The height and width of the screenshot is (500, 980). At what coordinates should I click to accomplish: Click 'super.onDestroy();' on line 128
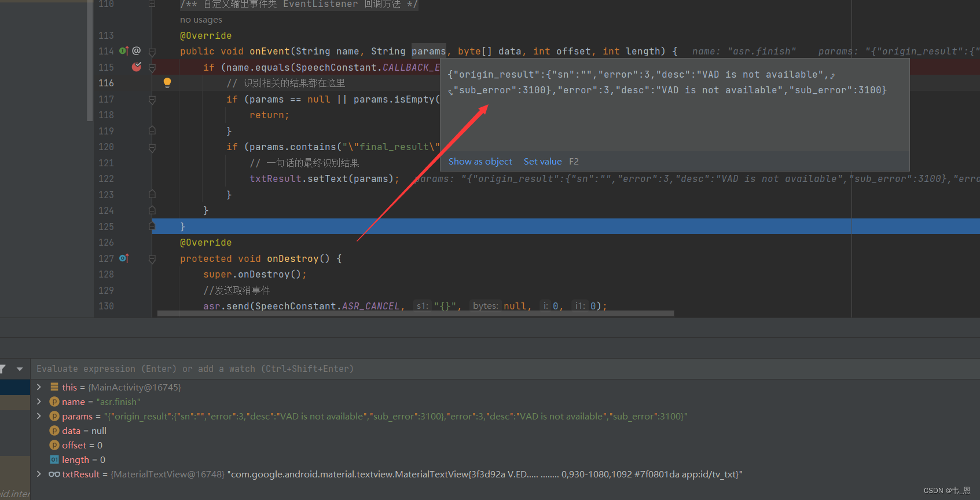pyautogui.click(x=255, y=274)
